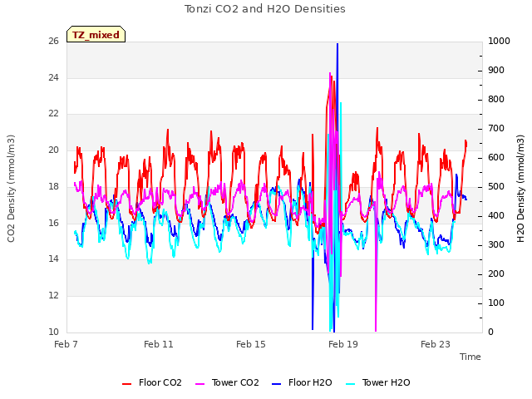Click the Floor CO2 legend entry
532x399 pixels.
tap(151, 382)
